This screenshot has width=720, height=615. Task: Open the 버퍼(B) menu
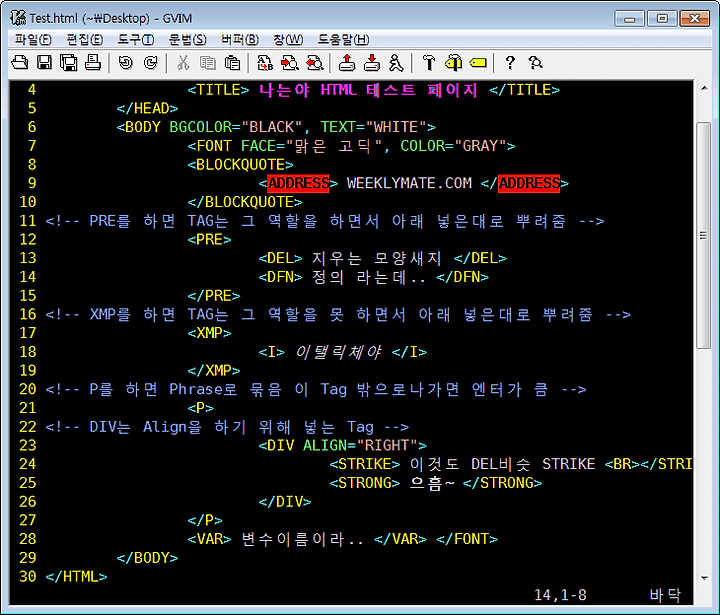[x=240, y=39]
